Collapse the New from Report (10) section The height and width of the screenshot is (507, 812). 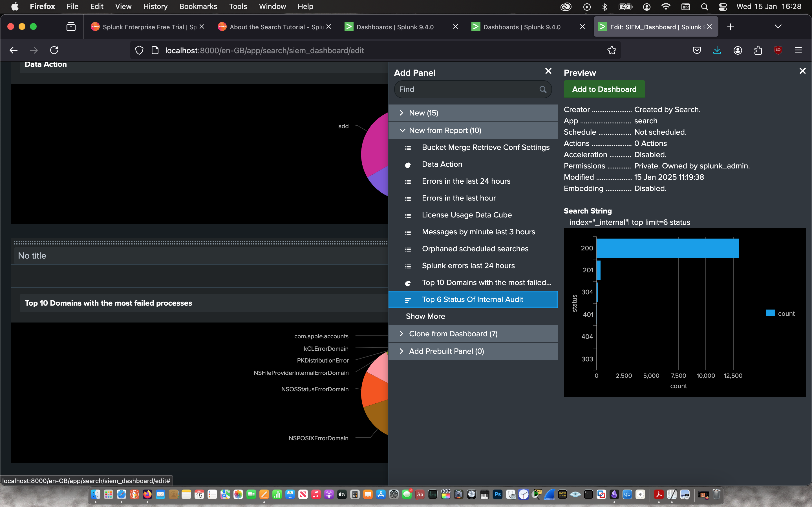(x=445, y=130)
